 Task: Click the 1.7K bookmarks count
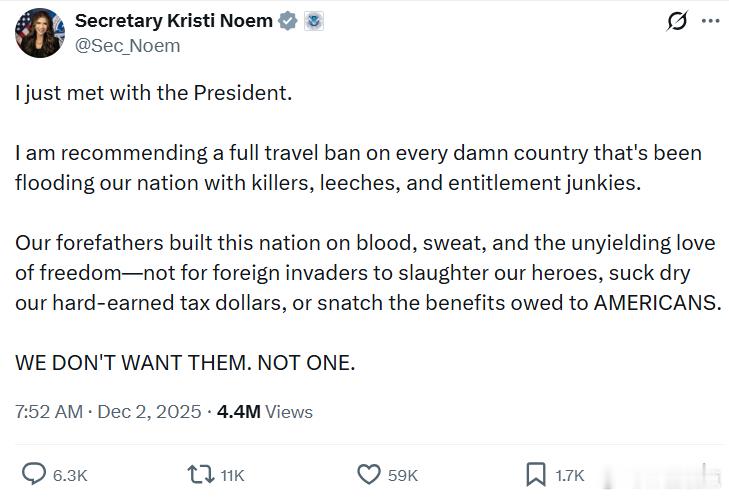point(569,475)
